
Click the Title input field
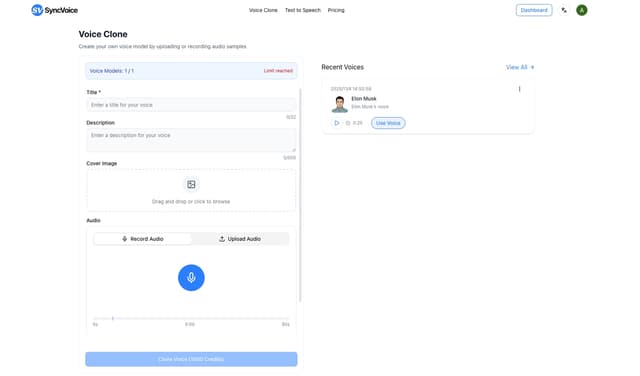[191, 105]
